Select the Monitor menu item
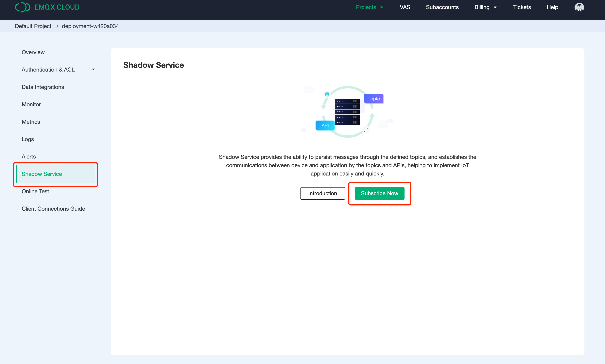605x364 pixels. pos(31,105)
